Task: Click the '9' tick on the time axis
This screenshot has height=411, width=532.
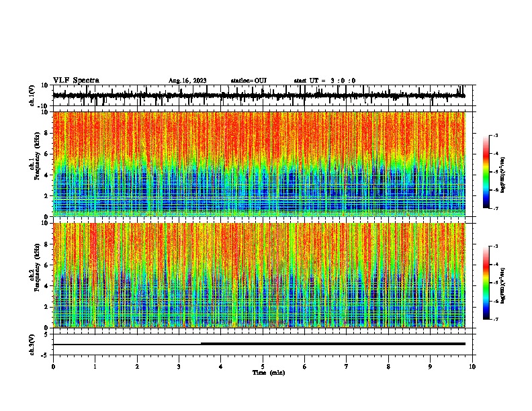Action: point(430,367)
